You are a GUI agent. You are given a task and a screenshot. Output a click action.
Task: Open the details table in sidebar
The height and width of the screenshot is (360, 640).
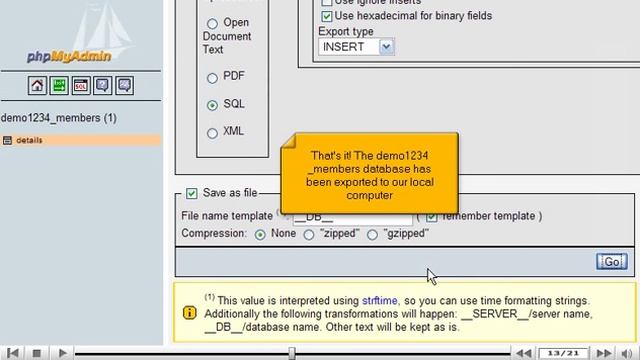click(29, 140)
